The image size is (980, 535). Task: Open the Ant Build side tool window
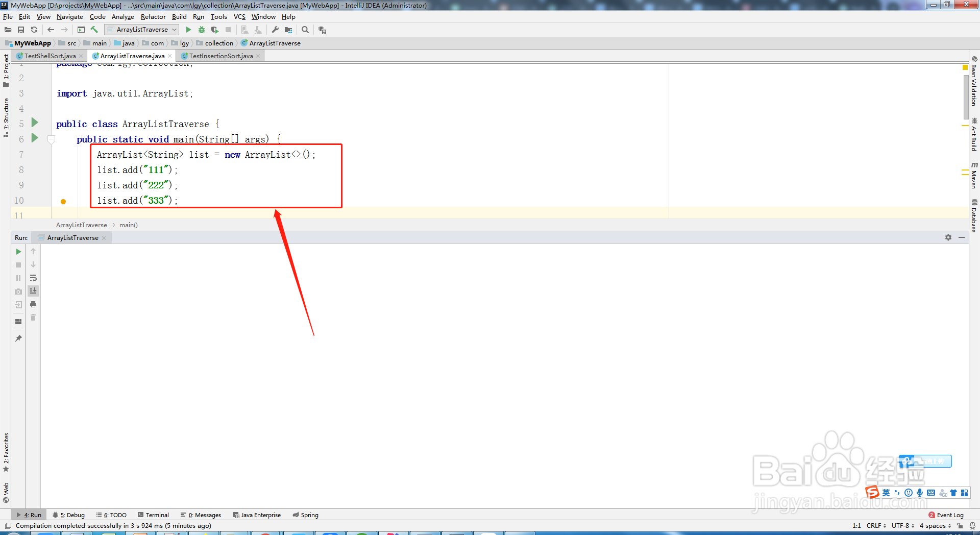coord(974,134)
